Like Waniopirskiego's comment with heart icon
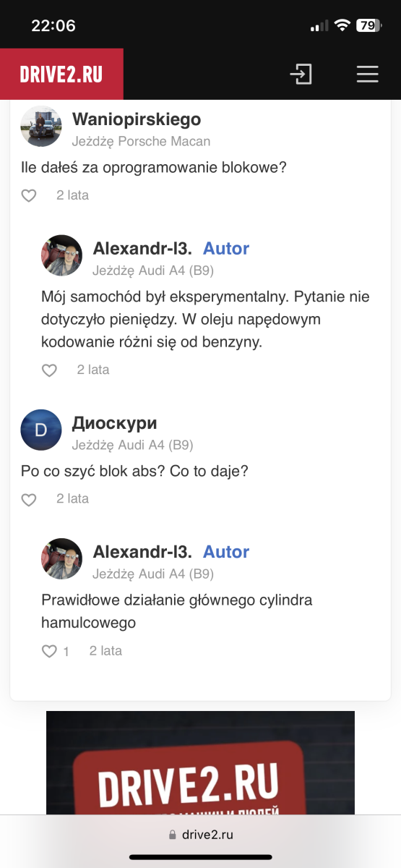Screen dimensions: 401x868 pyautogui.click(x=28, y=195)
